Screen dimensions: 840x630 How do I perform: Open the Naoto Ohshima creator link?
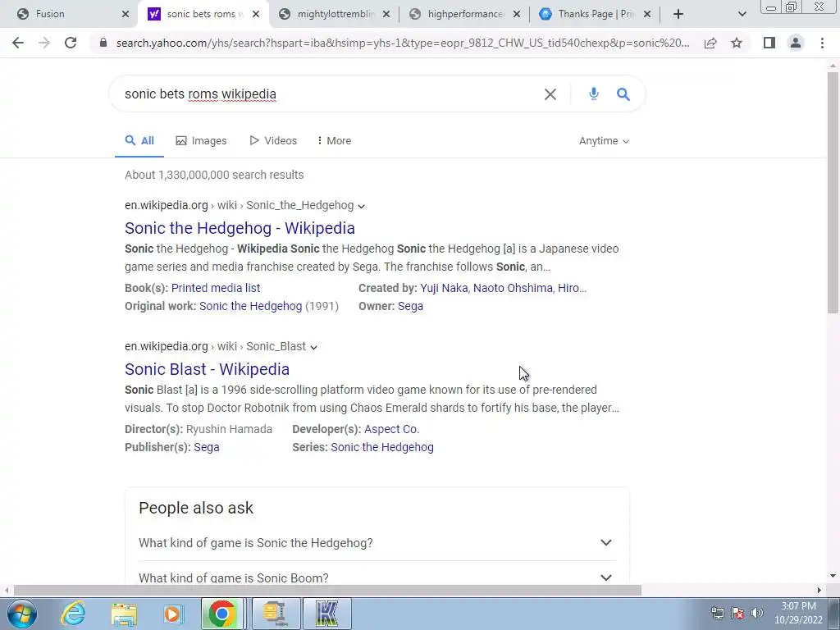click(513, 288)
